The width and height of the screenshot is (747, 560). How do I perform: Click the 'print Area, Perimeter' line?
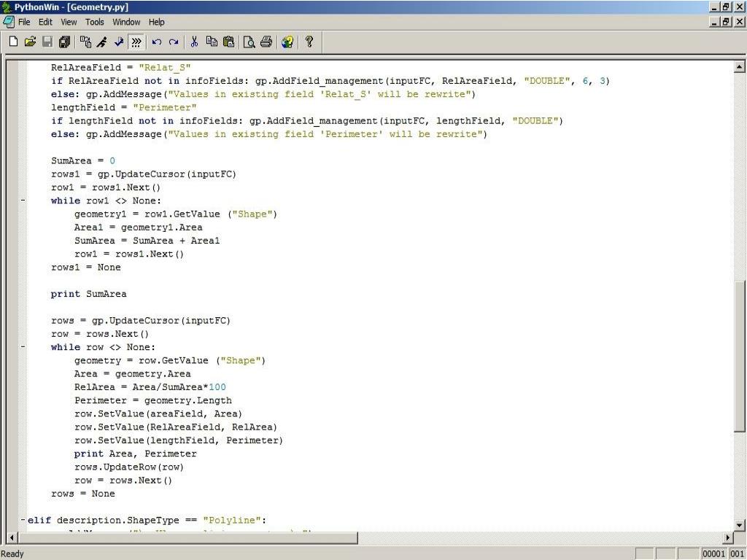pyautogui.click(x=135, y=454)
